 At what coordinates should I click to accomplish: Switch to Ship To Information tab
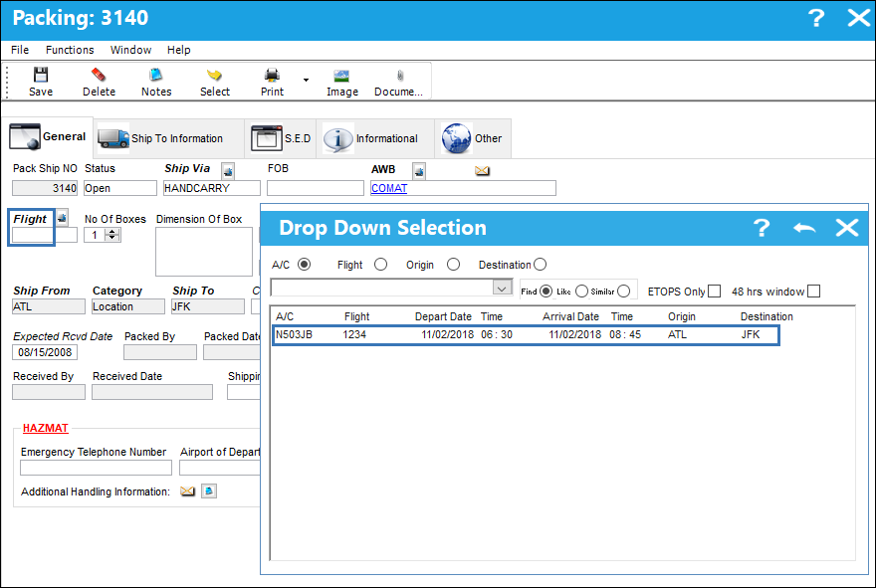pos(168,138)
